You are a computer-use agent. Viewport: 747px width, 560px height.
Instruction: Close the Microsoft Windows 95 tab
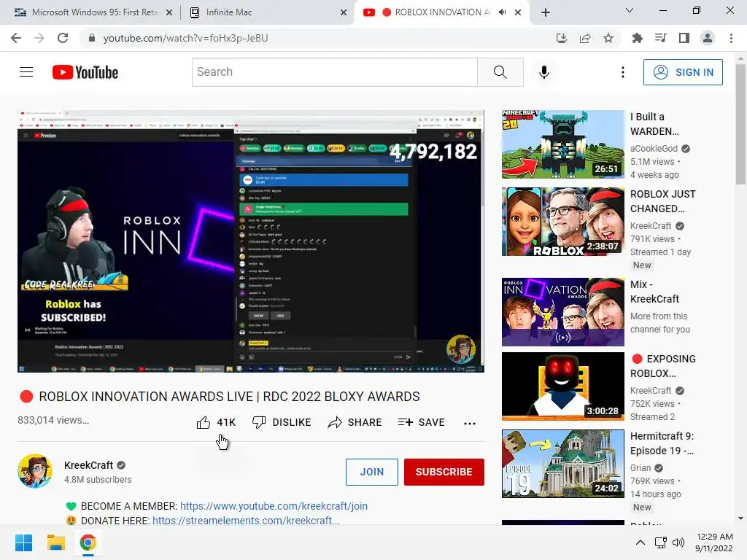coord(169,12)
